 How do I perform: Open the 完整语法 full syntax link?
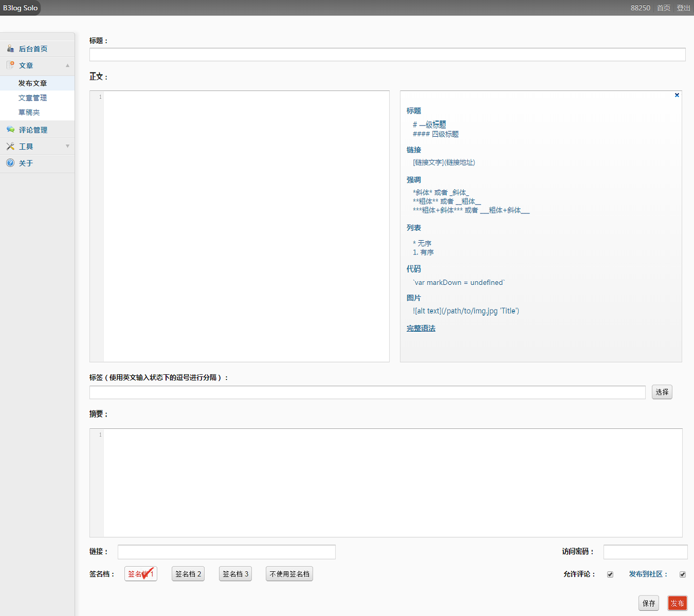click(421, 328)
